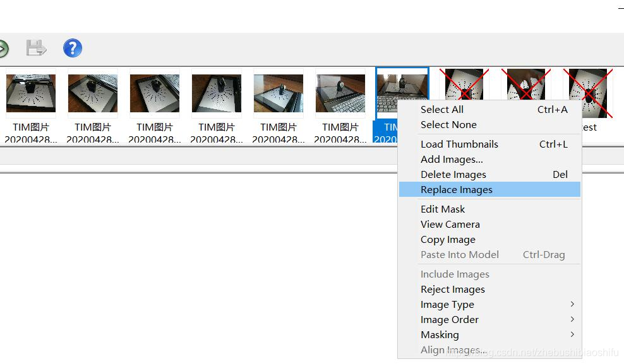Choose Reject Images from the menu

(x=490, y=289)
